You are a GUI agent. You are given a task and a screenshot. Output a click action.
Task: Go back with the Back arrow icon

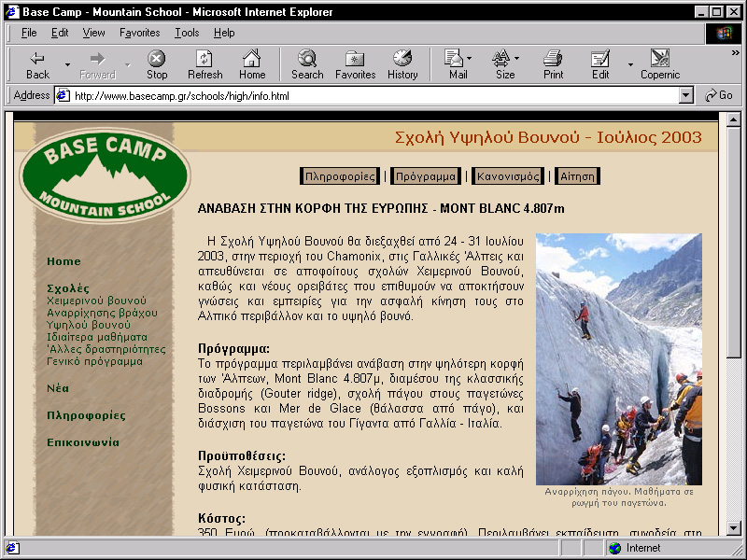tap(37, 59)
